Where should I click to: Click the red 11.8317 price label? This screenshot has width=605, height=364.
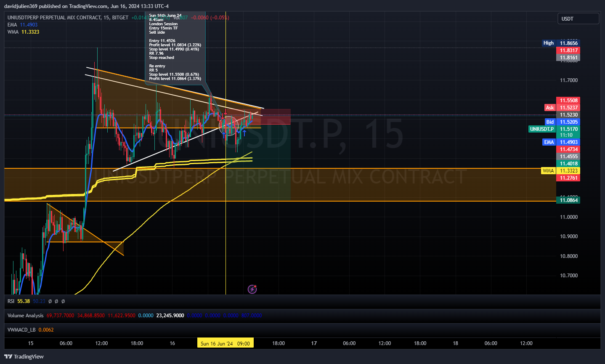[x=568, y=50]
